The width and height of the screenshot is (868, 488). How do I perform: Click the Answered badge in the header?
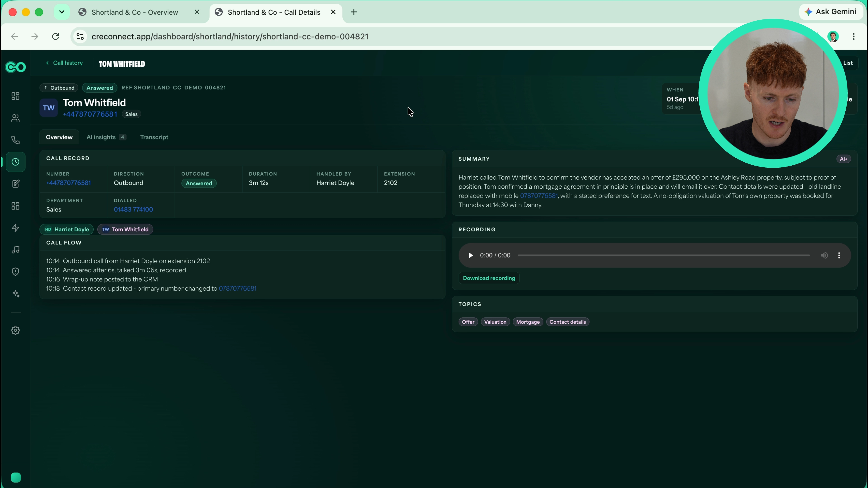100,88
